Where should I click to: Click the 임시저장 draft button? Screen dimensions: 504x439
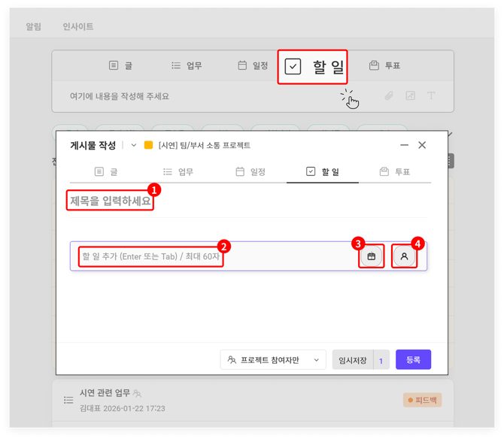click(352, 360)
